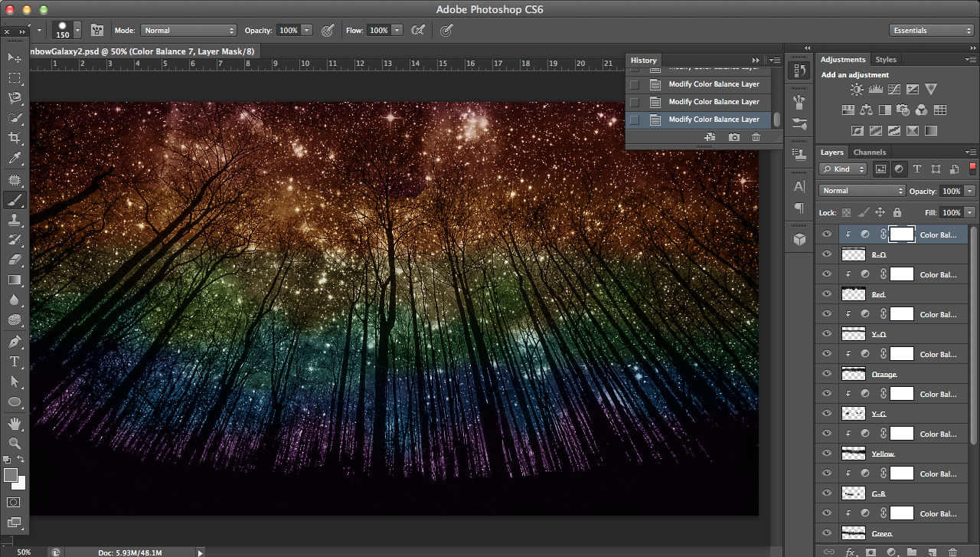Image resolution: width=980 pixels, height=557 pixels.
Task: Toggle pixel layer filter in Layers
Action: point(880,169)
